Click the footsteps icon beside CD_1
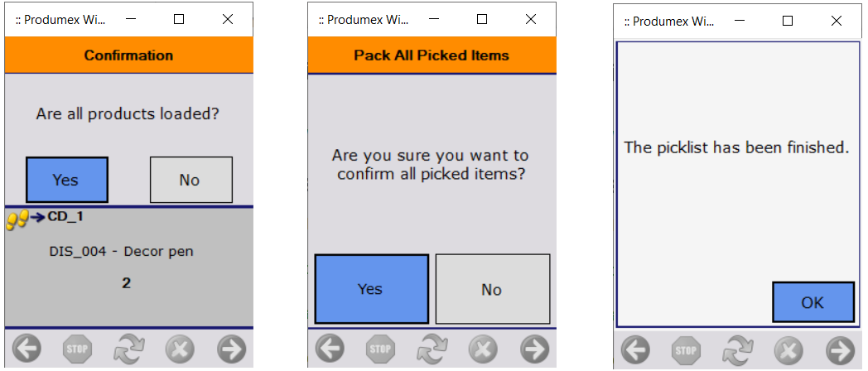868x371 pixels. pos(17,219)
